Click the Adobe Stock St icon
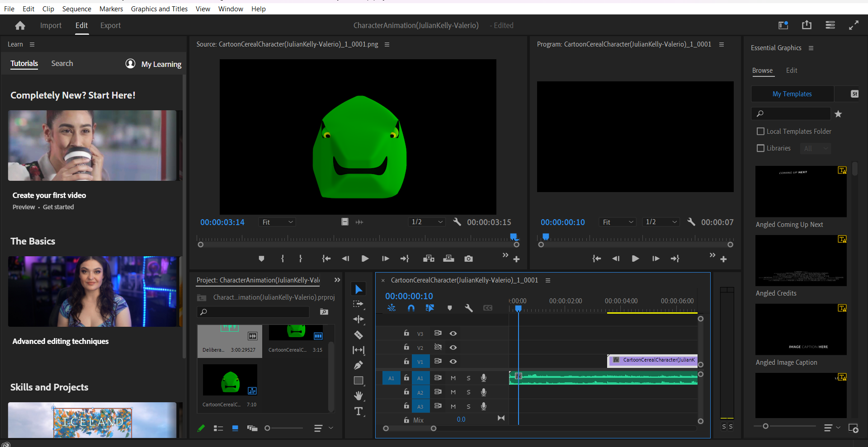 [854, 94]
